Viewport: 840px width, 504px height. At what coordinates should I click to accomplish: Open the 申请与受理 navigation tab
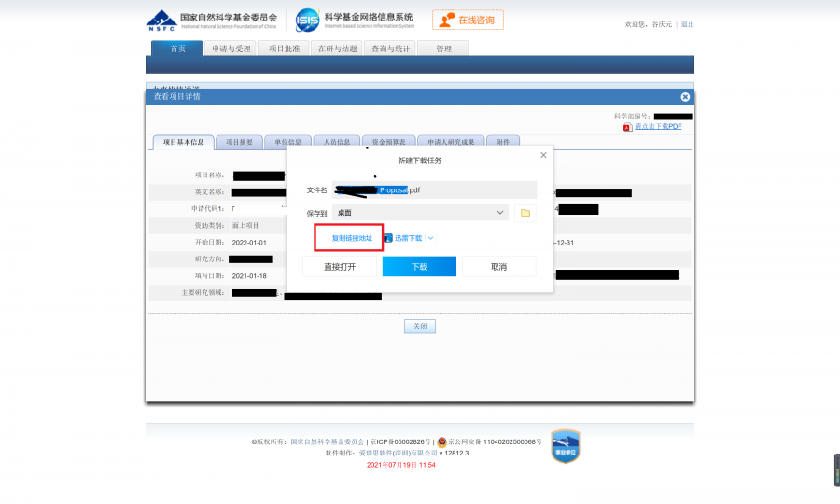[x=231, y=49]
